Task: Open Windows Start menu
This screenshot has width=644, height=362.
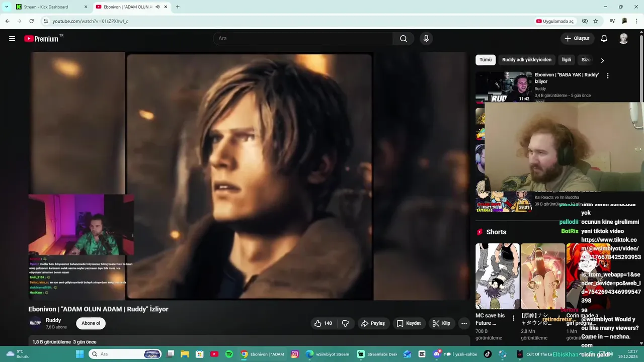Action: (x=79, y=354)
